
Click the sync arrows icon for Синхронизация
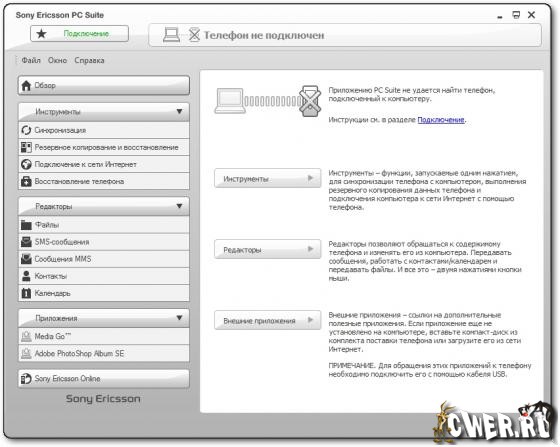coord(26,130)
